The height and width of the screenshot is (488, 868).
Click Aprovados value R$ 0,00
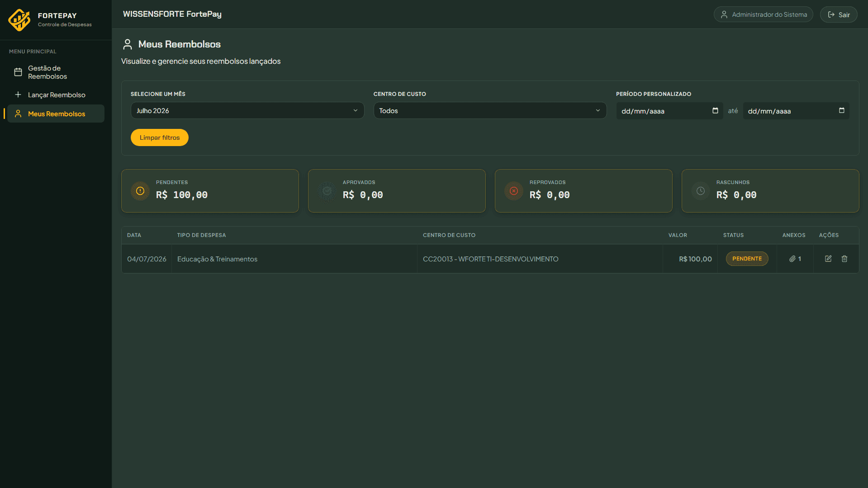click(363, 195)
